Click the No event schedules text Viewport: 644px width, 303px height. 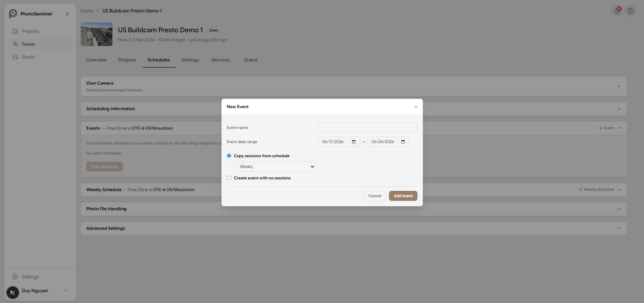tap(104, 153)
